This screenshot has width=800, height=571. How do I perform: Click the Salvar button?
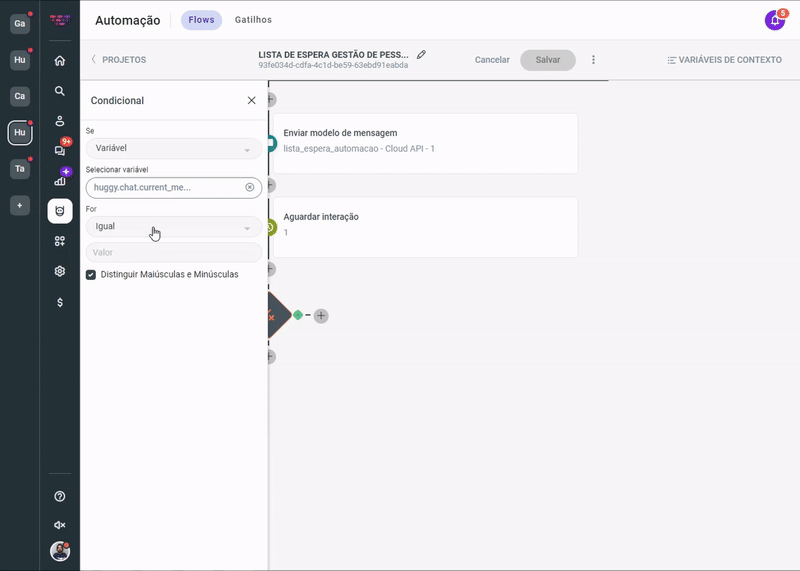pyautogui.click(x=548, y=60)
